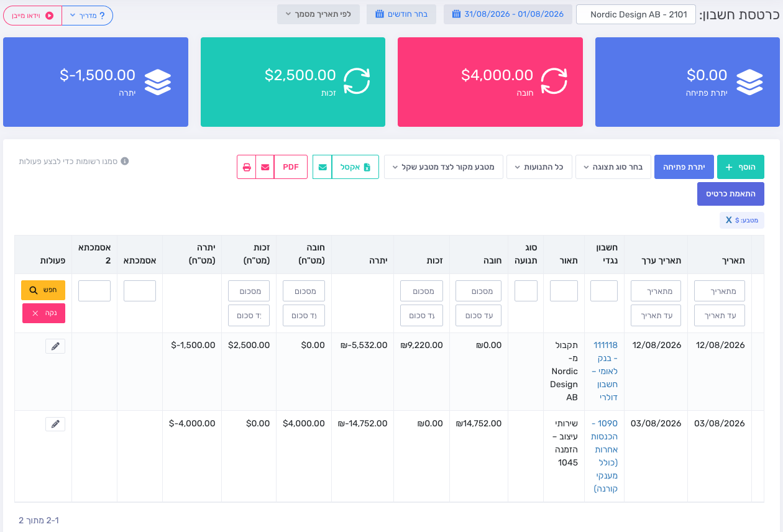Open the date range 31/08/2026 - 01/08/2026 picker
Viewport: 783px width, 532px height.
[x=508, y=14]
